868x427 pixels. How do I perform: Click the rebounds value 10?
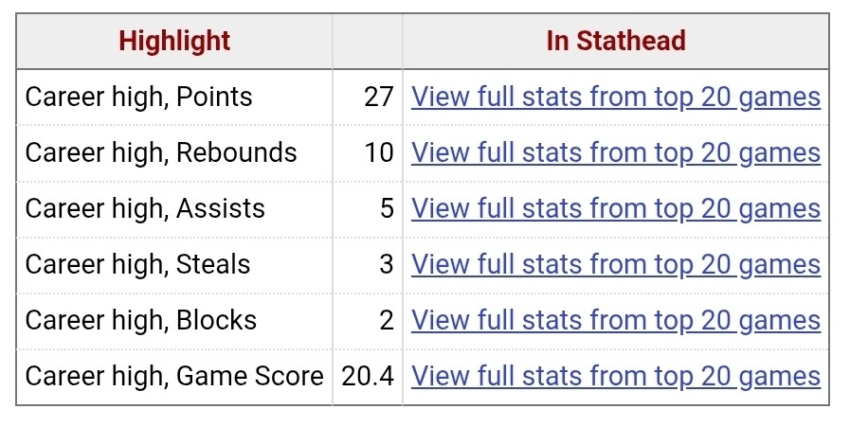pyautogui.click(x=378, y=152)
